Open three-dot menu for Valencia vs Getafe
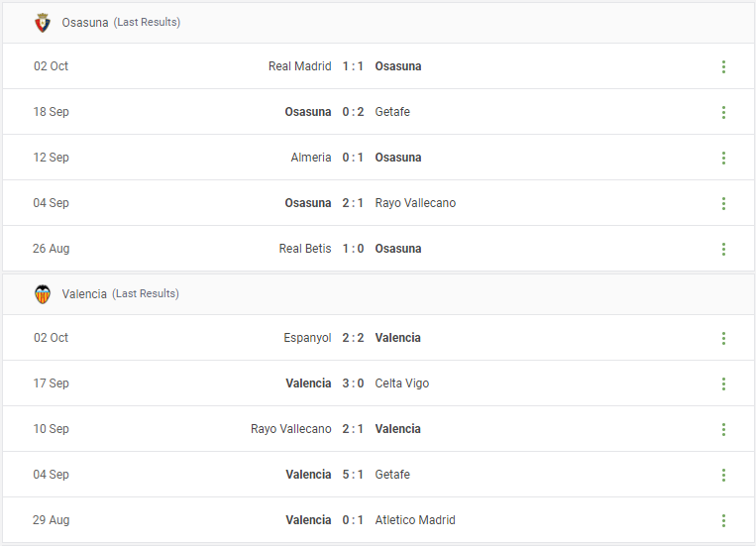Screen dimensions: 756x546 tap(723, 475)
